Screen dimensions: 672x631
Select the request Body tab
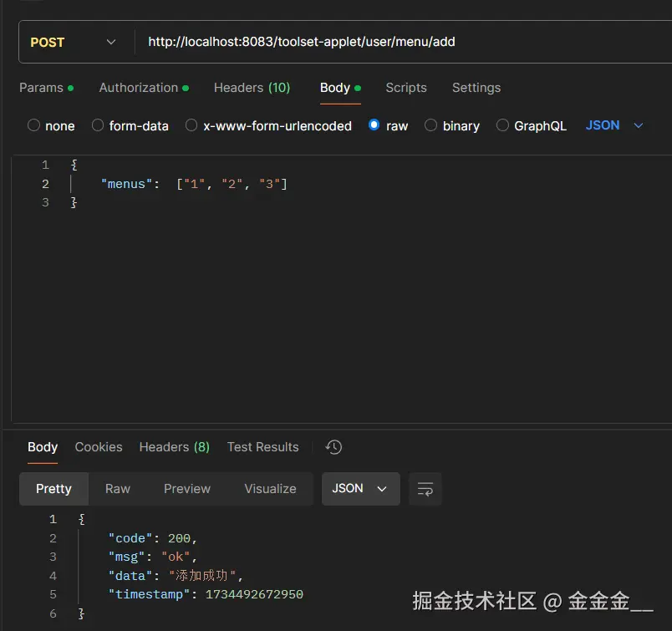tap(340, 88)
